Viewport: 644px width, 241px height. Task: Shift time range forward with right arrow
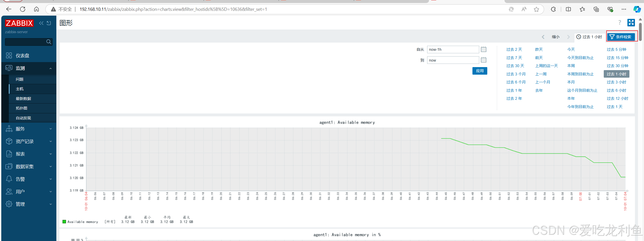coord(568,37)
